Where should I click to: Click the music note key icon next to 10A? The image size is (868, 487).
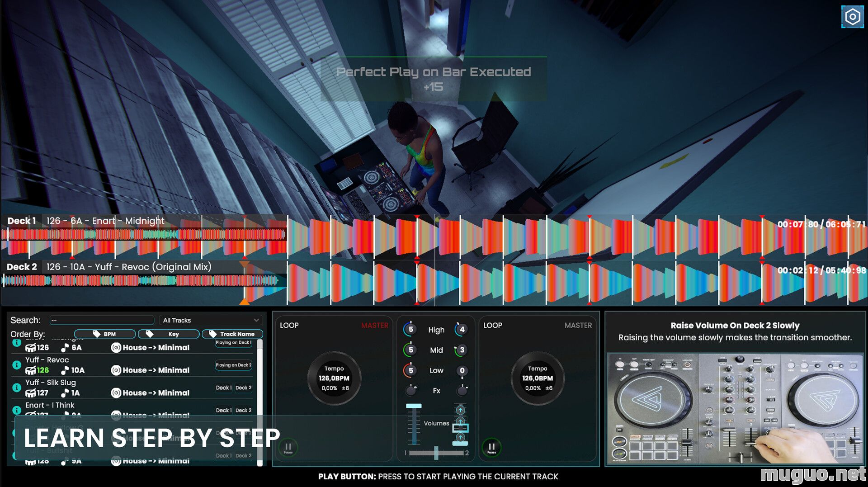[65, 370]
